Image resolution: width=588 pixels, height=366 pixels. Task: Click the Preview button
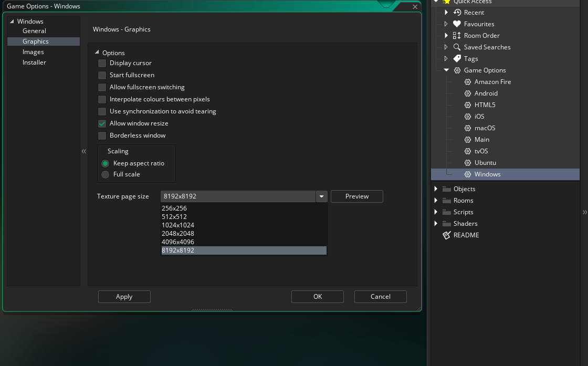tap(357, 196)
